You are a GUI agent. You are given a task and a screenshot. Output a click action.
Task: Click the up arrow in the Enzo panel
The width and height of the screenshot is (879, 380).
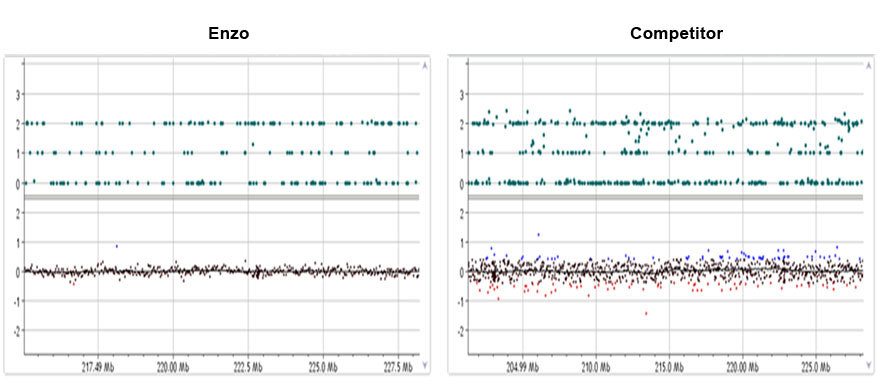(424, 66)
